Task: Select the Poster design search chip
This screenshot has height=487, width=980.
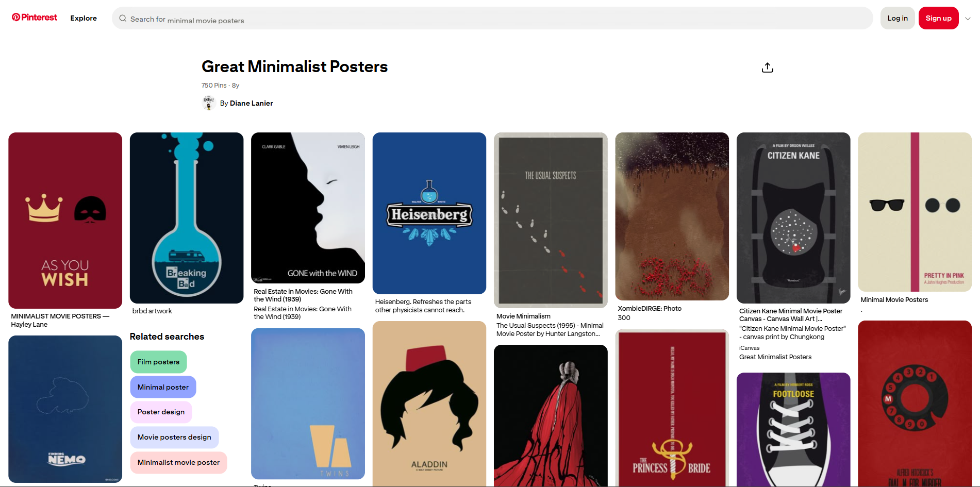Action: 161,412
